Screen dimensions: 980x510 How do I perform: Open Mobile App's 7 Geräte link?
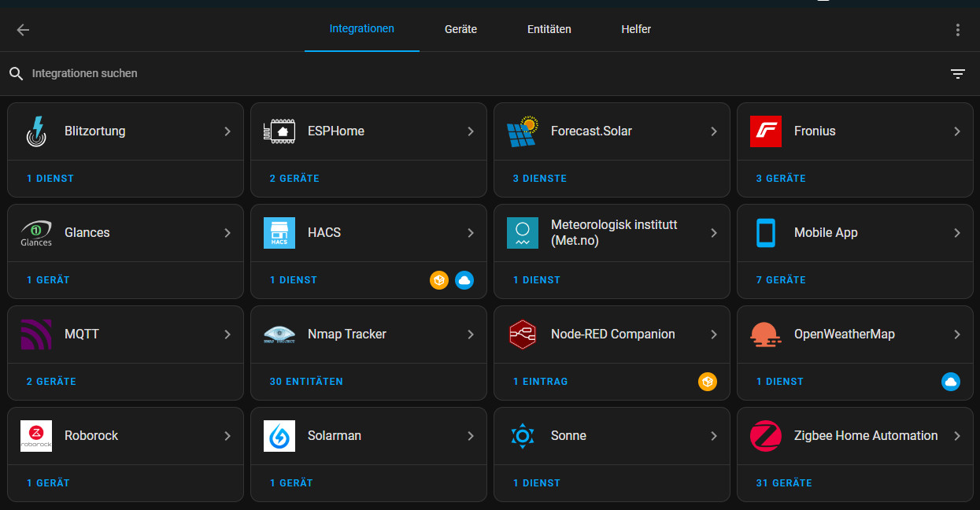coord(781,280)
